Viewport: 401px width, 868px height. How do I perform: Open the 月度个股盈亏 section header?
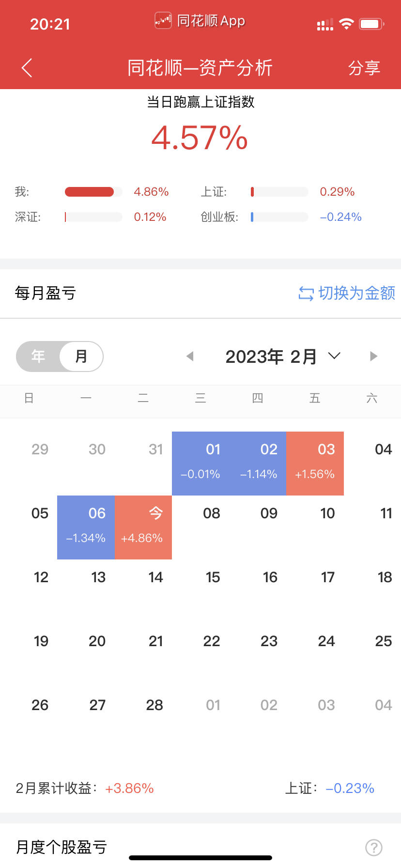62,847
